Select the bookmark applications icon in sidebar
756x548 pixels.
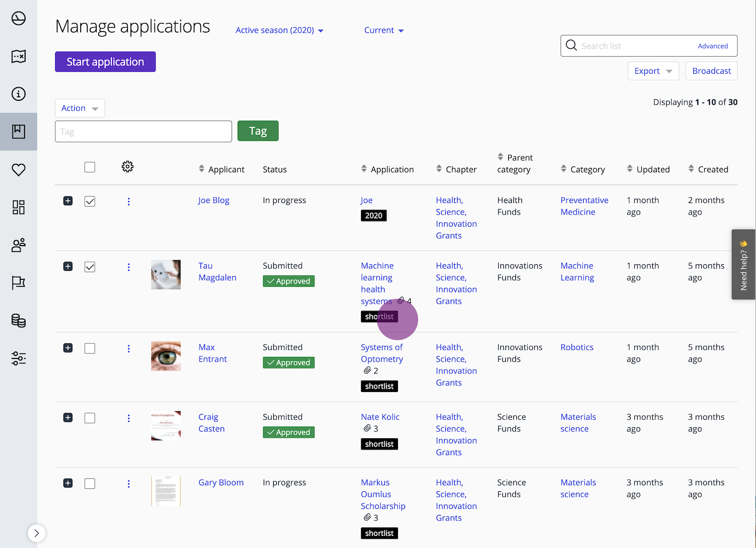click(19, 131)
